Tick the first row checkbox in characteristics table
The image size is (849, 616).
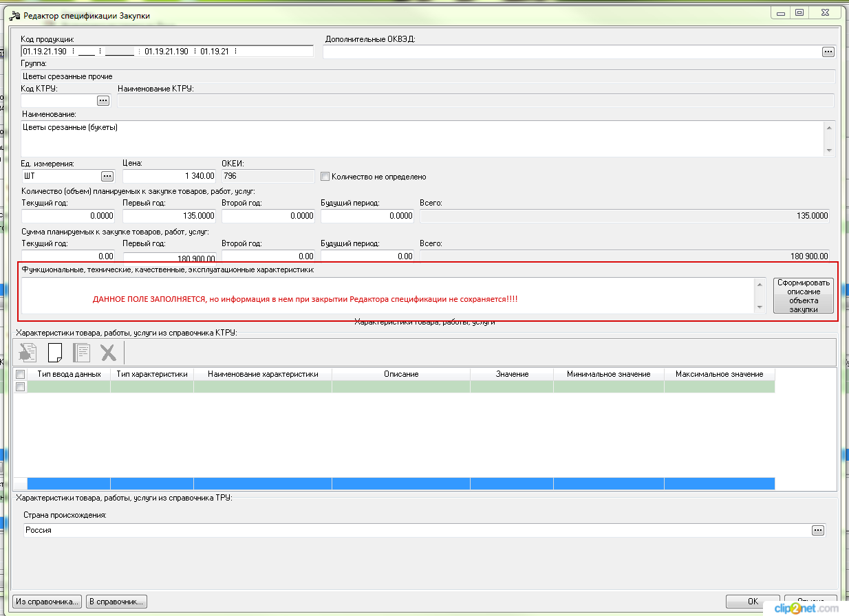point(21,387)
